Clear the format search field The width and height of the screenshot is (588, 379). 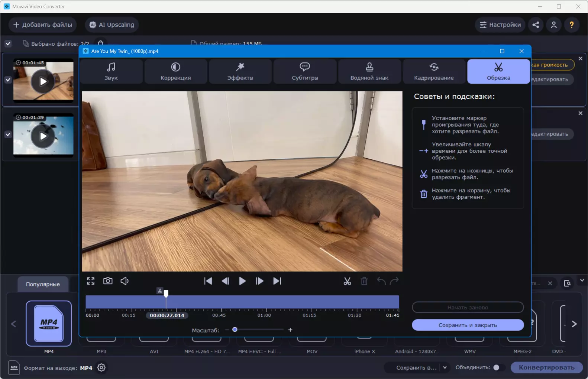pyautogui.click(x=550, y=284)
